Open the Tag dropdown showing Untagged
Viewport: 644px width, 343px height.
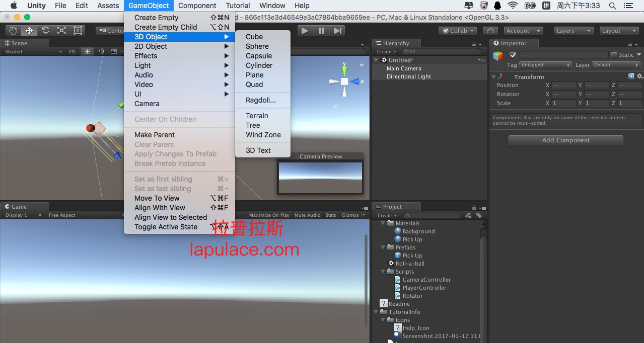(x=546, y=65)
